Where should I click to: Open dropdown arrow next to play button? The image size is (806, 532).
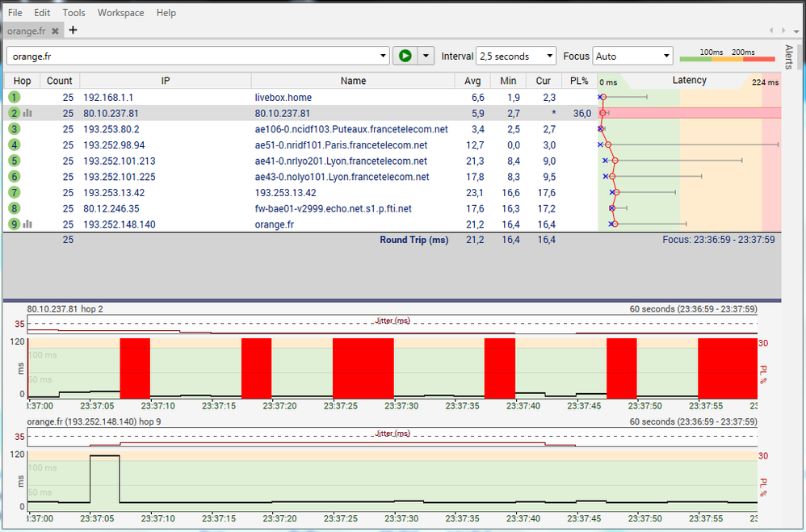[426, 56]
